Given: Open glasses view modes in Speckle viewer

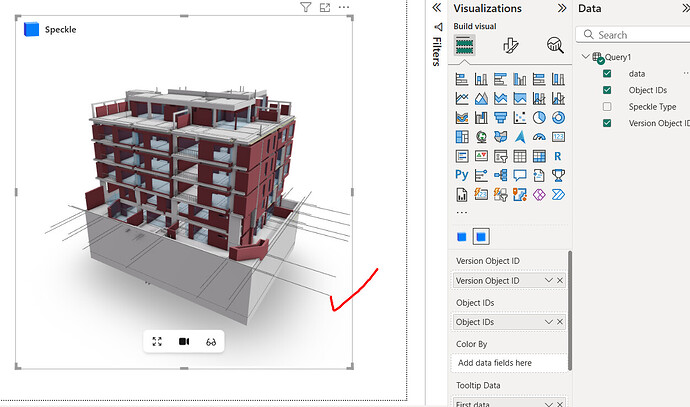Looking at the screenshot, I should coord(211,341).
